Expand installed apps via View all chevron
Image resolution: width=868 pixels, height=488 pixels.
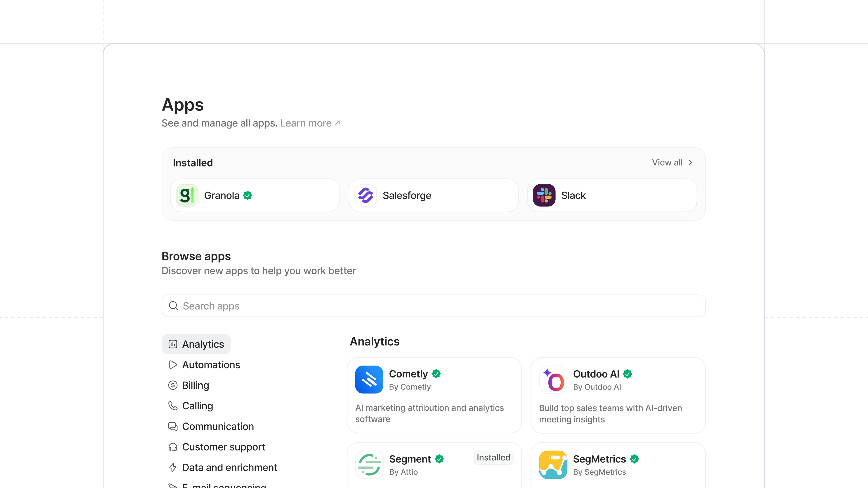point(690,163)
